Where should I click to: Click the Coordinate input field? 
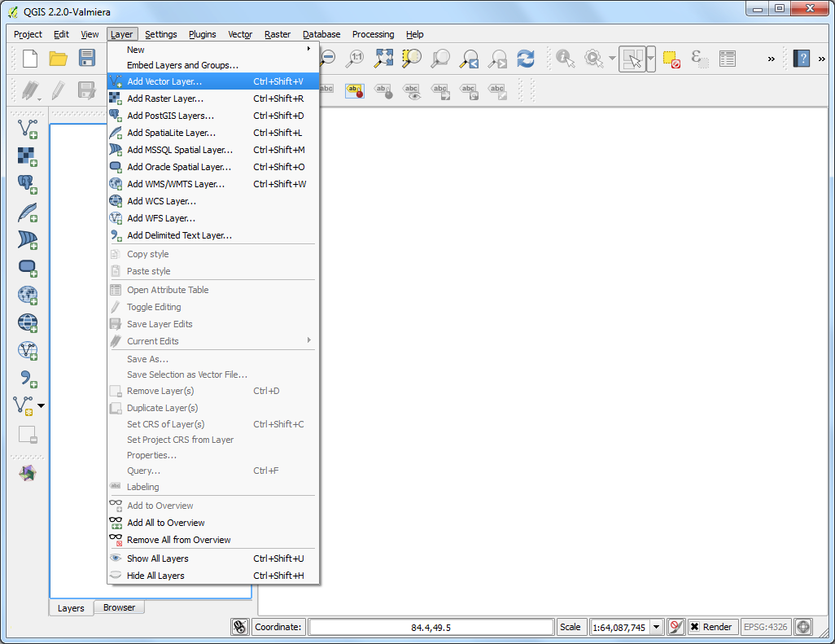431,627
